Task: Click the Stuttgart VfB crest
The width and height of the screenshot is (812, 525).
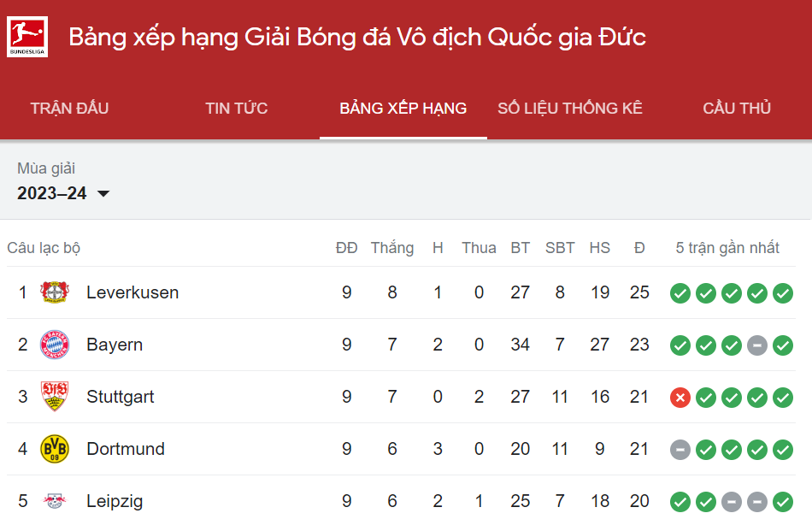Action: (55, 397)
